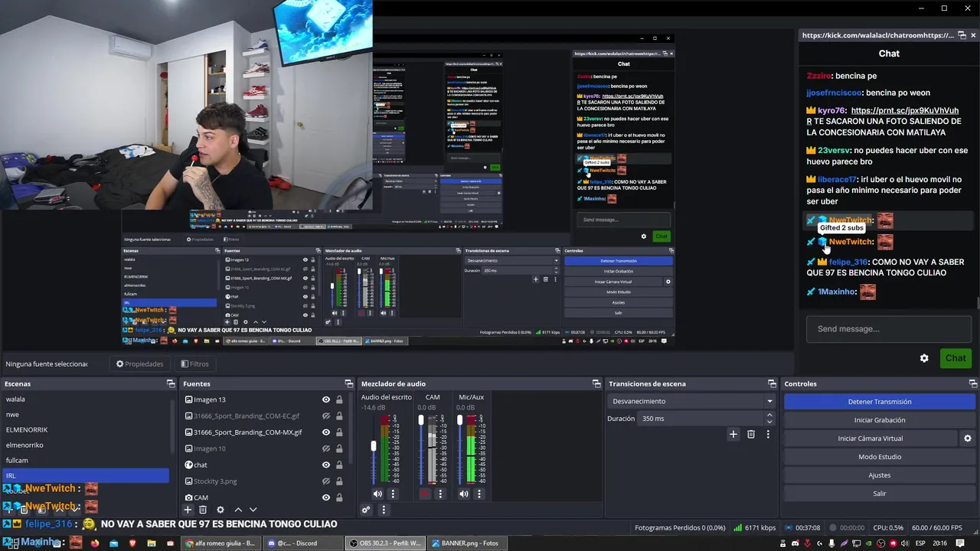980x551 pixels.
Task: Show the Imagen 10 source
Action: (x=326, y=448)
